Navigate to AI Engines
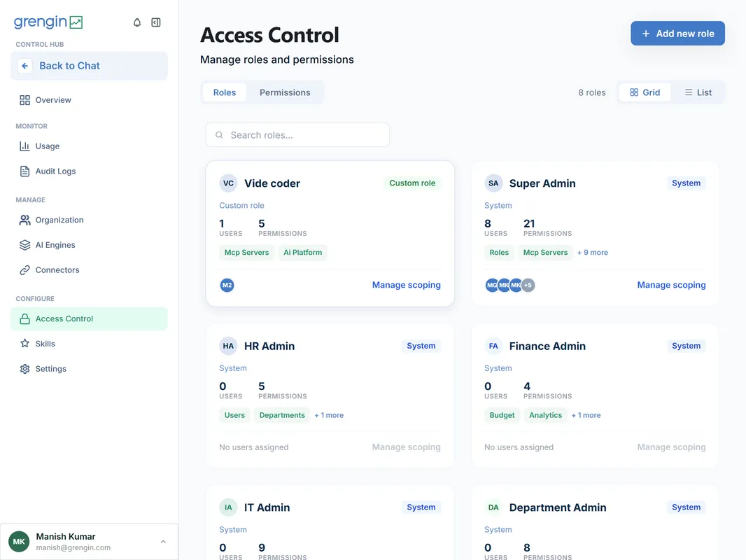The width and height of the screenshot is (746, 560). (89, 245)
